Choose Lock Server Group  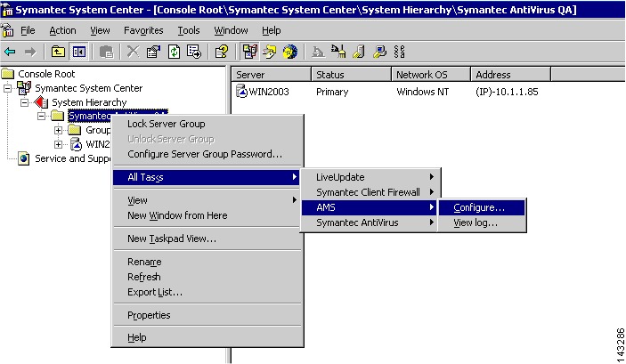[207, 124]
